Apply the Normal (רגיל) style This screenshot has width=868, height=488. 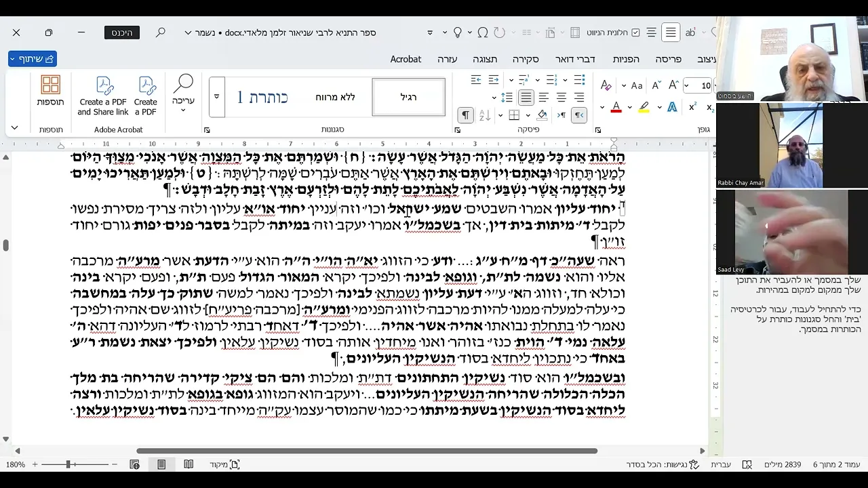pos(408,97)
